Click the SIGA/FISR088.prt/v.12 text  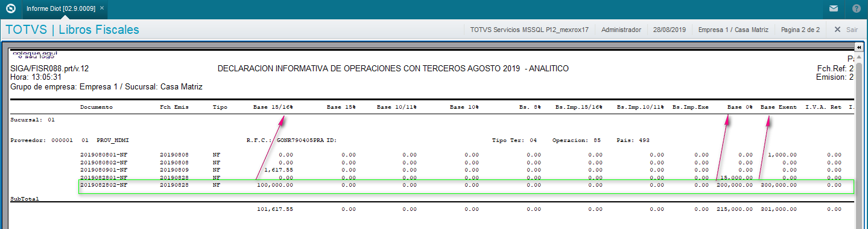point(49,69)
